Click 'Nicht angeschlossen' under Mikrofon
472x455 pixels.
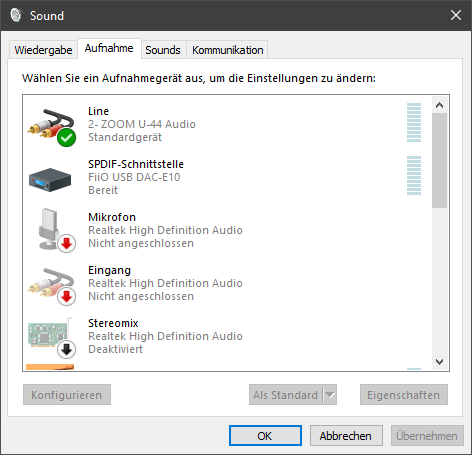click(141, 243)
